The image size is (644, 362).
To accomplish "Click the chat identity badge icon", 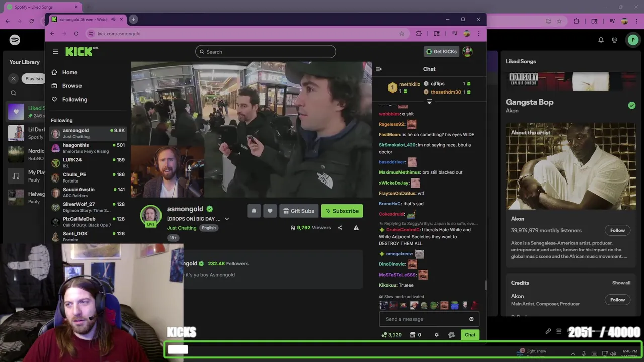I will point(451,335).
